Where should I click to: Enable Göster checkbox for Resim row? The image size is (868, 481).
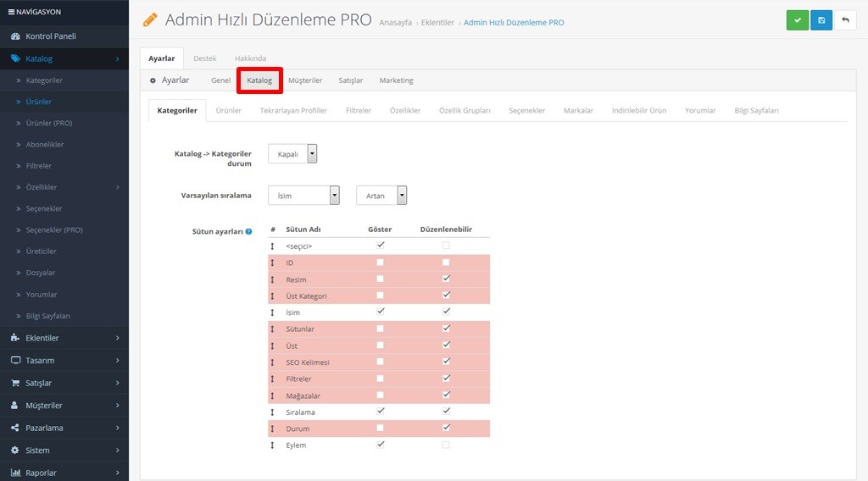pos(380,279)
